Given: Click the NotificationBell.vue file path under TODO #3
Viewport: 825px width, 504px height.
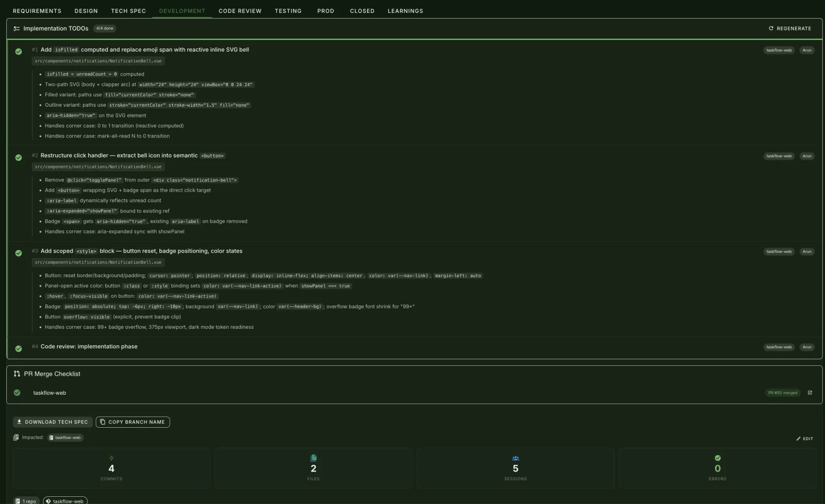Looking at the screenshot, I should click(98, 262).
